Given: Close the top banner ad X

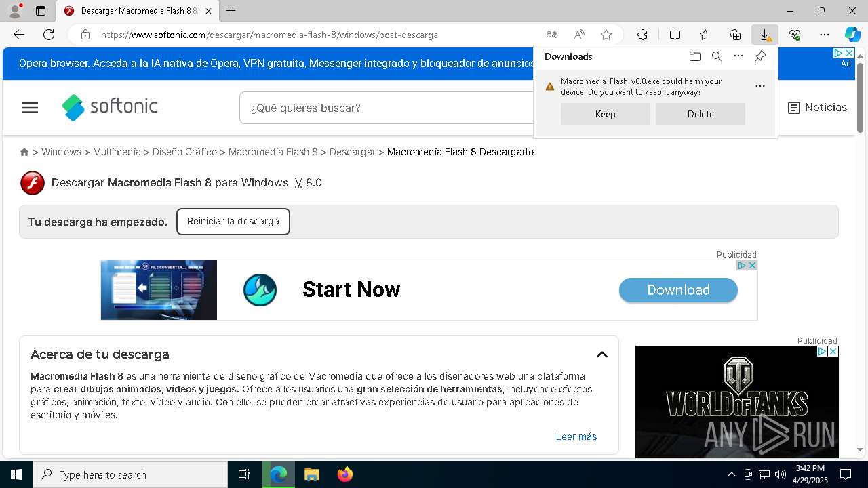Looking at the screenshot, I should coord(848,53).
